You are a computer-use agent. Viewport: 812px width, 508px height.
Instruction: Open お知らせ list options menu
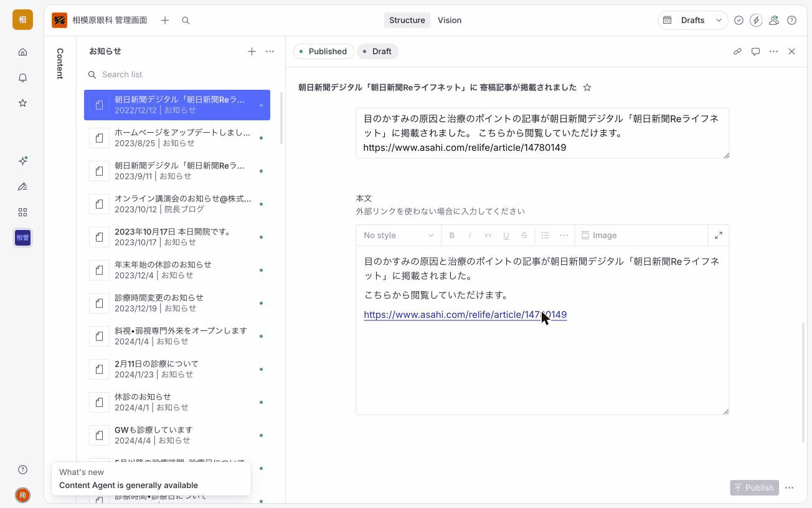[270, 51]
